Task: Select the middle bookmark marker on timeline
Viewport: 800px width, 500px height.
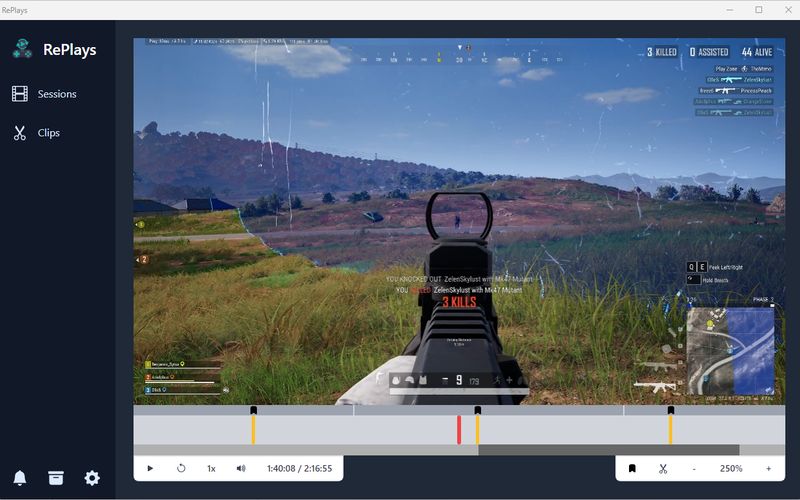Action: (x=478, y=410)
